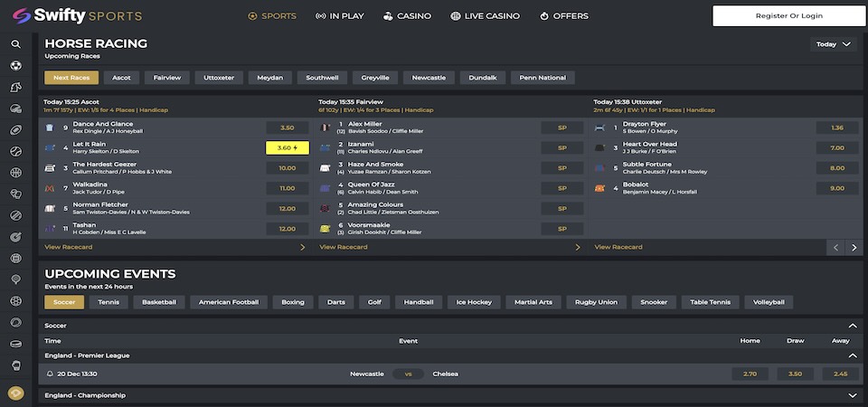Screen dimensions: 868x407
Task: Expand England - Championship section
Action: [x=853, y=395]
